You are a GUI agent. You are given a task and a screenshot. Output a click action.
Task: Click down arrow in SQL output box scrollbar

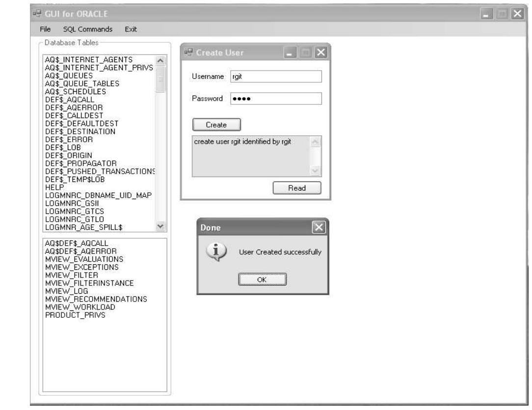click(x=315, y=170)
